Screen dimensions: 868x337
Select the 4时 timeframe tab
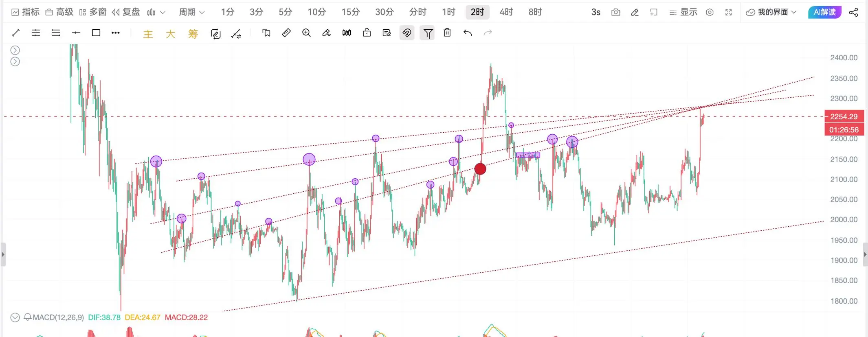(x=506, y=12)
